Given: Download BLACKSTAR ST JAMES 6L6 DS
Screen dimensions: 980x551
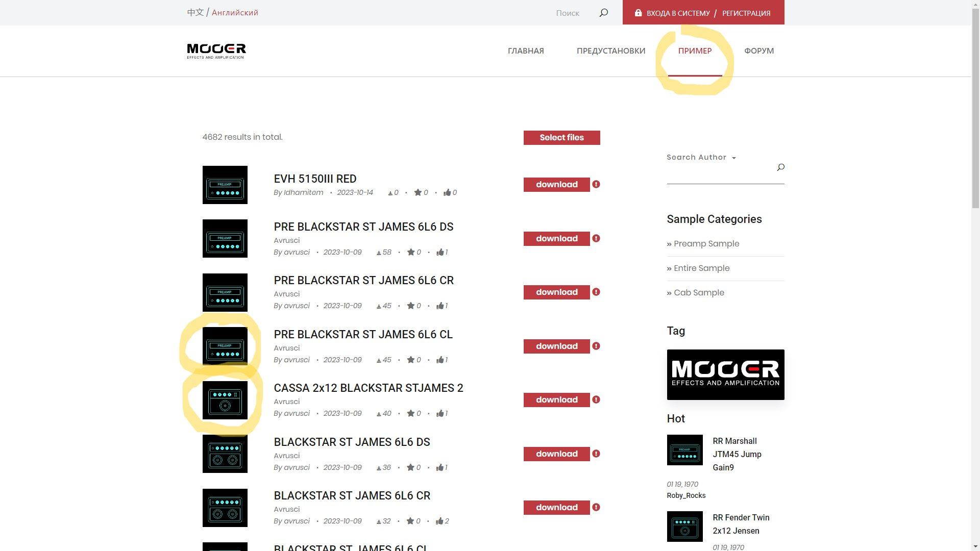Looking at the screenshot, I should [556, 454].
